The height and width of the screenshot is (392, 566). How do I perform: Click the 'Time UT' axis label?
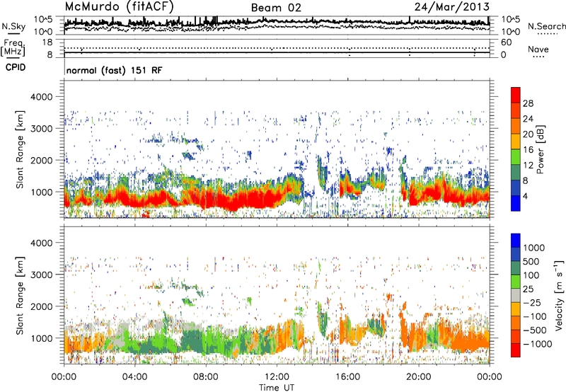tap(277, 388)
